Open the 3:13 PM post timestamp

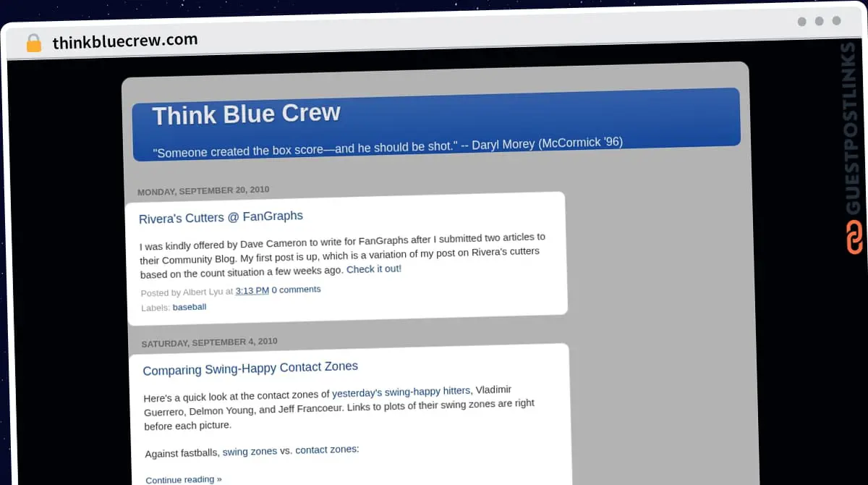click(x=252, y=291)
